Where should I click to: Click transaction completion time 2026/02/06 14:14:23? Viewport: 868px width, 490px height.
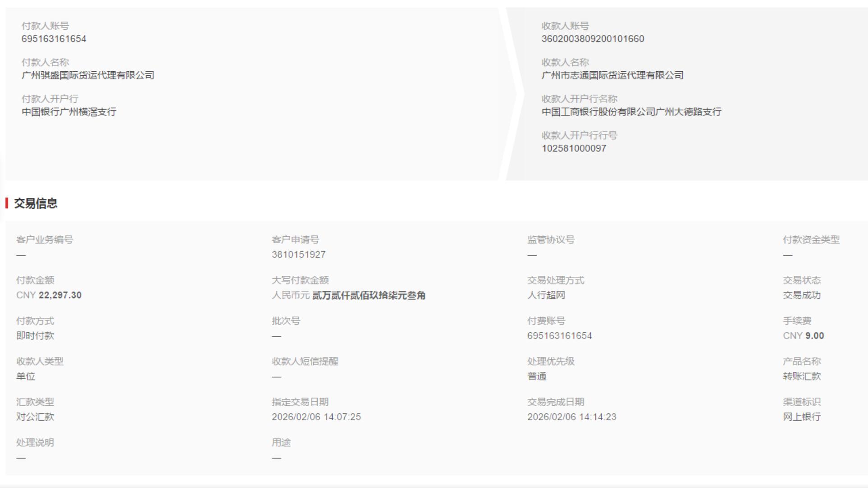(571, 417)
